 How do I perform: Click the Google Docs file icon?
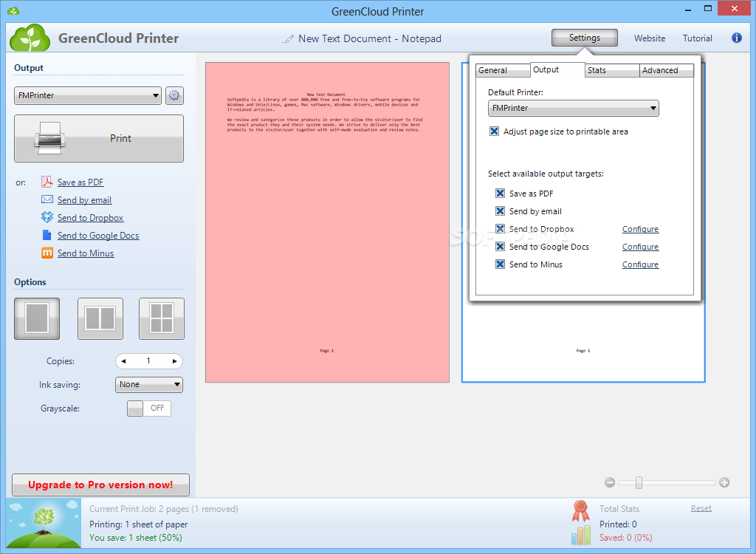[x=47, y=235]
